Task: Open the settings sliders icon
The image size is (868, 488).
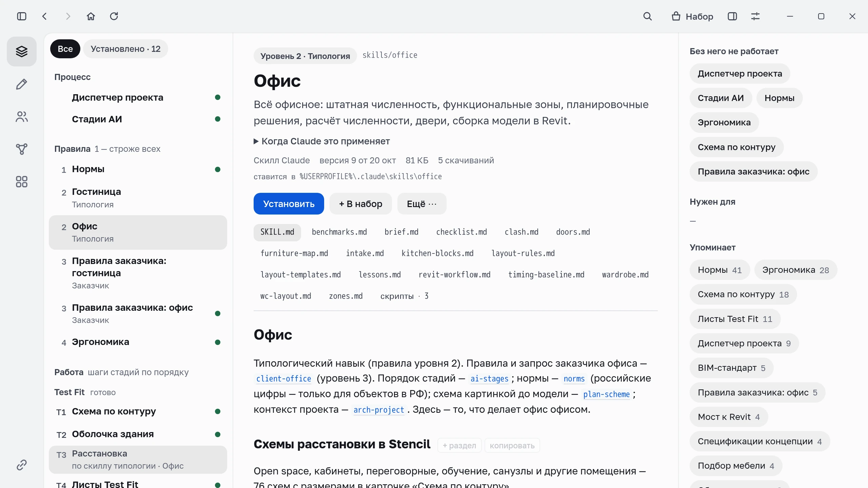Action: tap(755, 16)
